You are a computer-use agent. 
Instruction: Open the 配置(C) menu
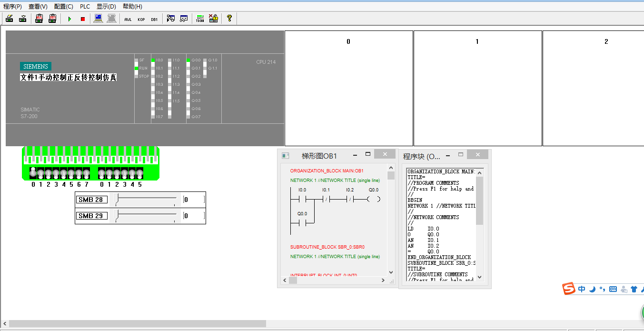[x=64, y=6]
